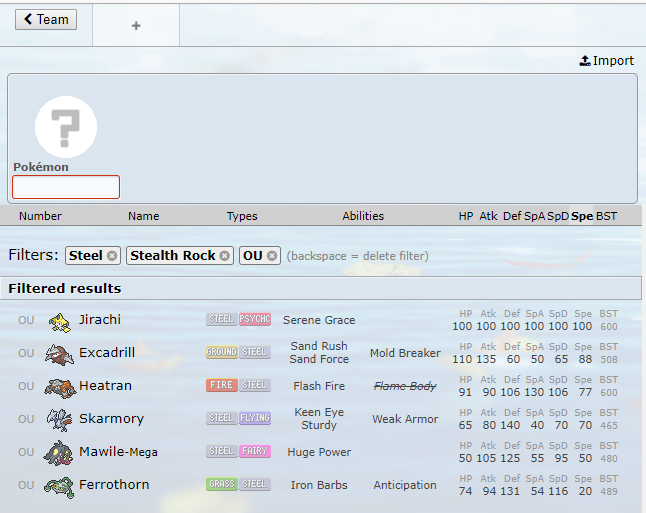Sort results by Name column
This screenshot has height=513, width=646.
(143, 216)
